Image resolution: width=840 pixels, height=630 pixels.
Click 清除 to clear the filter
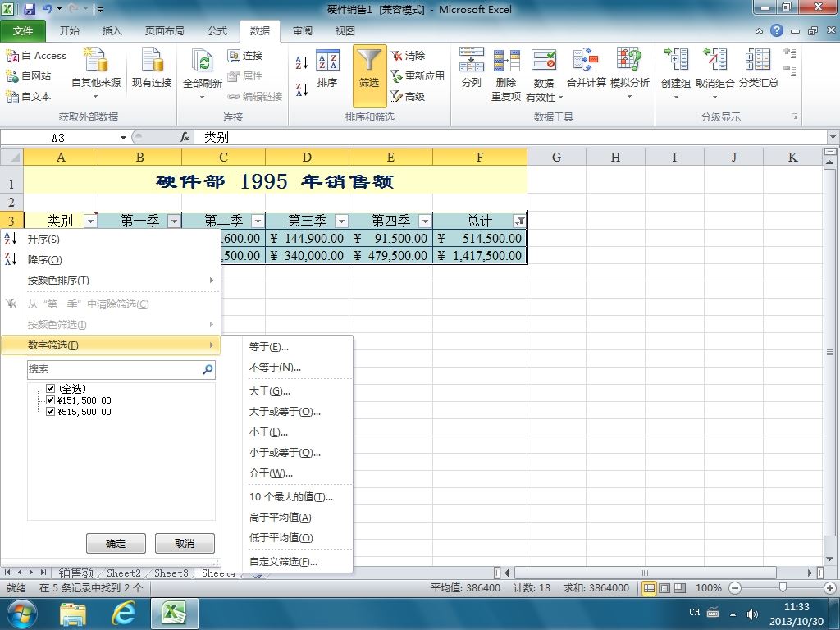pos(408,55)
